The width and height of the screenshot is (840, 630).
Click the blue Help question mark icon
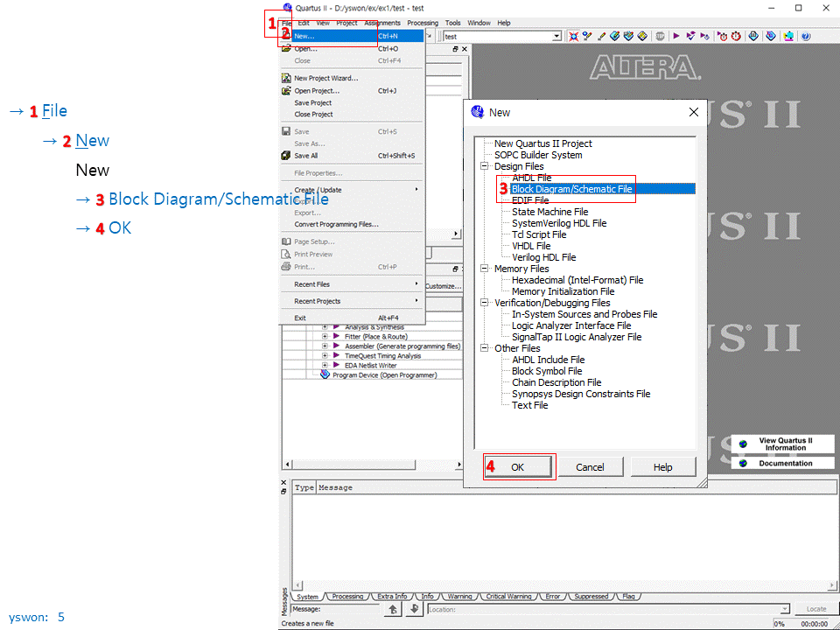805,36
